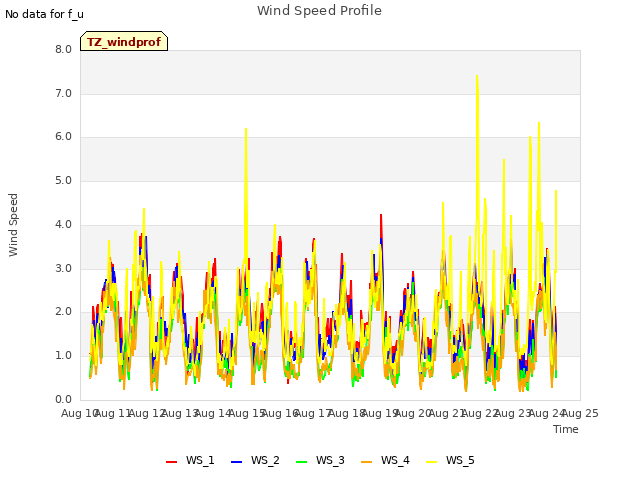Viewport: 640px width, 480px height.
Task: Click the Aug 16 x-axis tick label
Action: 280,413
